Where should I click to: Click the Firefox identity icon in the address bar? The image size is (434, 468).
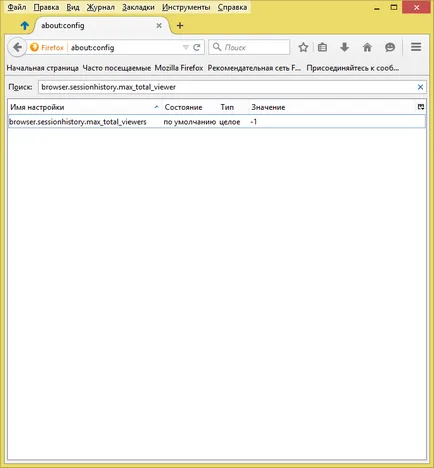(34, 47)
